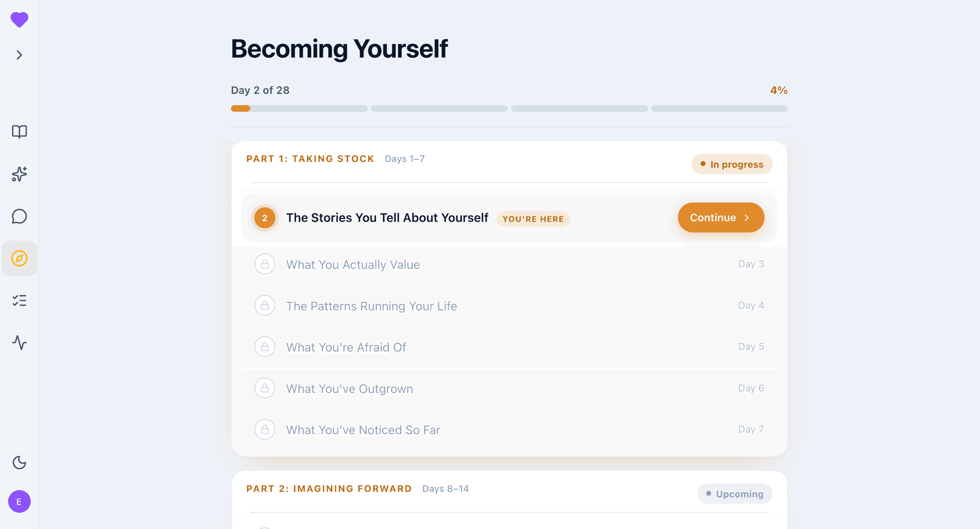Select What You've Noticed So Far lesson
The height and width of the screenshot is (529, 980).
pyautogui.click(x=509, y=430)
